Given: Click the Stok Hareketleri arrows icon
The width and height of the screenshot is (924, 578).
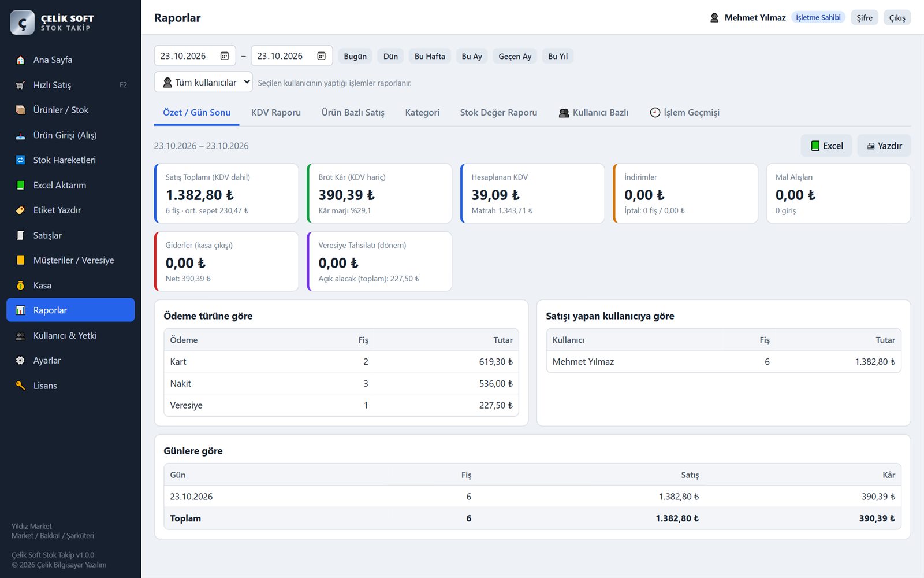Looking at the screenshot, I should [21, 160].
